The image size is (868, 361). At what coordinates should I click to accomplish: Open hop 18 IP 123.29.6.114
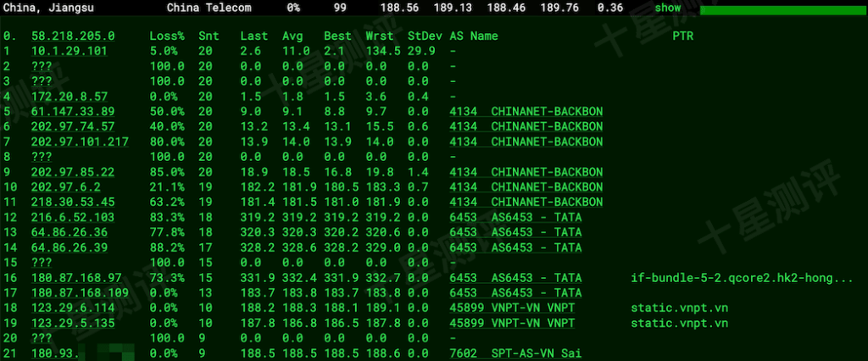[73, 308]
